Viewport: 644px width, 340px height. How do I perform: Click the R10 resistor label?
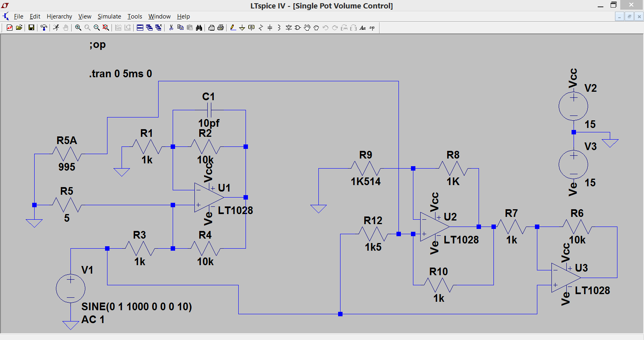pyautogui.click(x=438, y=272)
